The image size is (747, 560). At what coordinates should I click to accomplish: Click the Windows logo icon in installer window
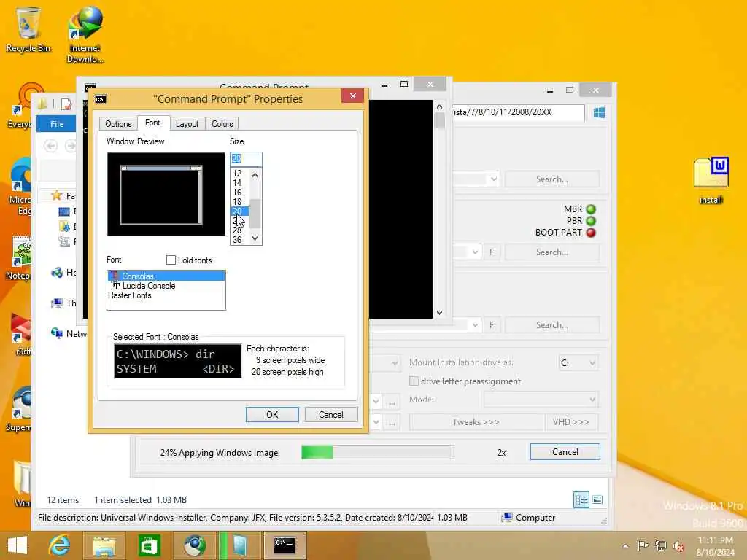pos(600,112)
